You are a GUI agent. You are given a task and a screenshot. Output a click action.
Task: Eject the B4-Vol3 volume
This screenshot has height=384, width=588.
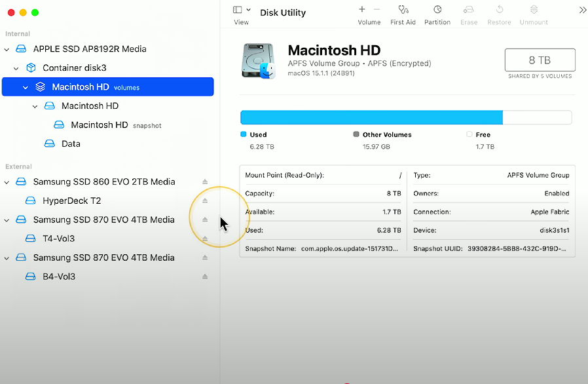coord(205,277)
